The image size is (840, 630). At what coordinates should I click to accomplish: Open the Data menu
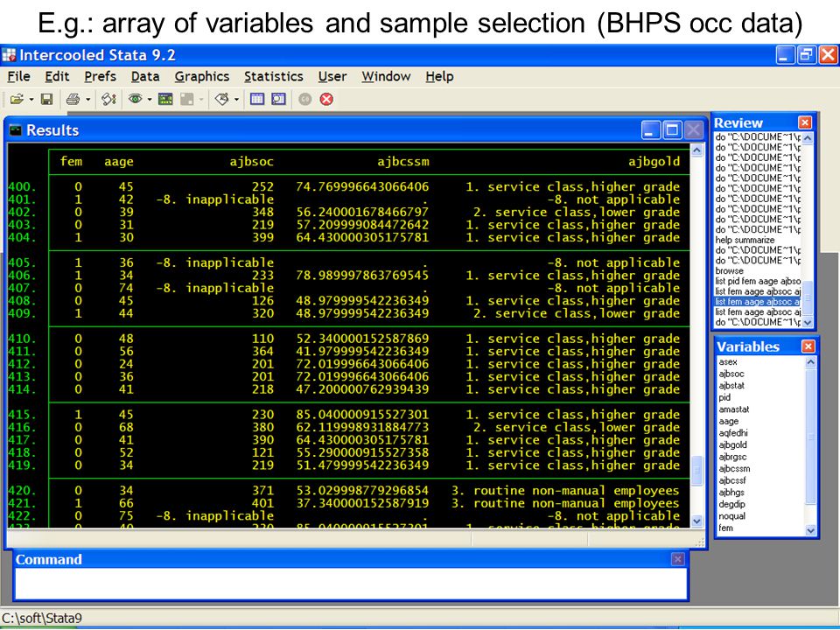pos(145,77)
